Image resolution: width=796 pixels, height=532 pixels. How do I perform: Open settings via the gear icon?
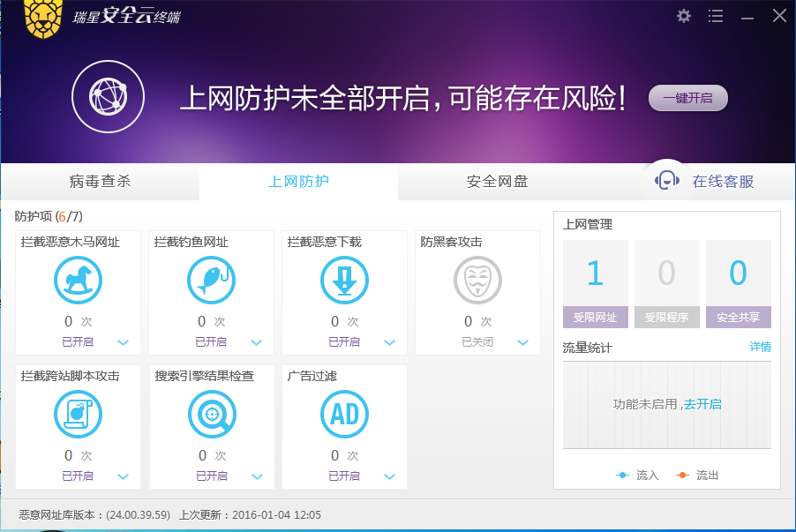[x=684, y=16]
